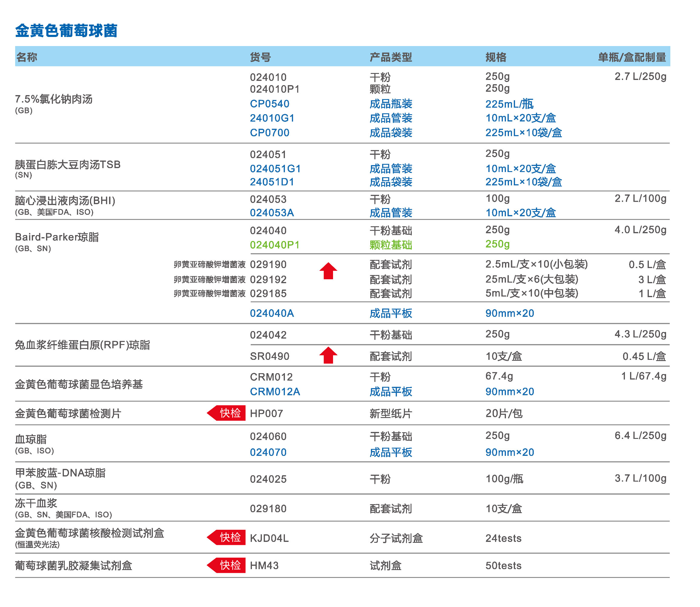Select product code 024053

pos(268,199)
